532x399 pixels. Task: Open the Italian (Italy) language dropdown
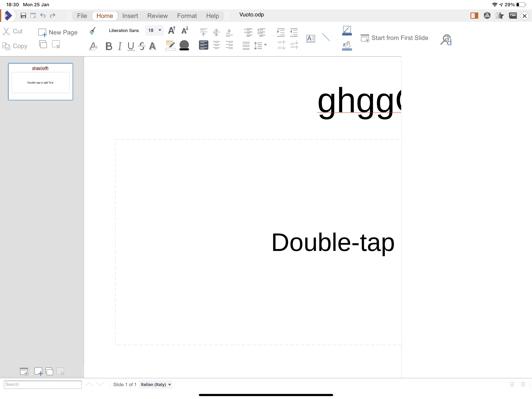(156, 384)
